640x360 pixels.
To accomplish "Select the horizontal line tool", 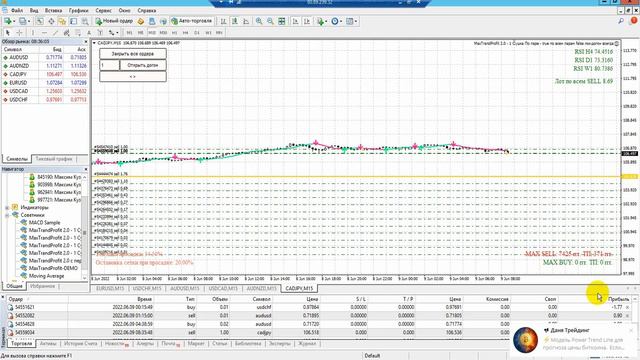I will click(x=44, y=33).
